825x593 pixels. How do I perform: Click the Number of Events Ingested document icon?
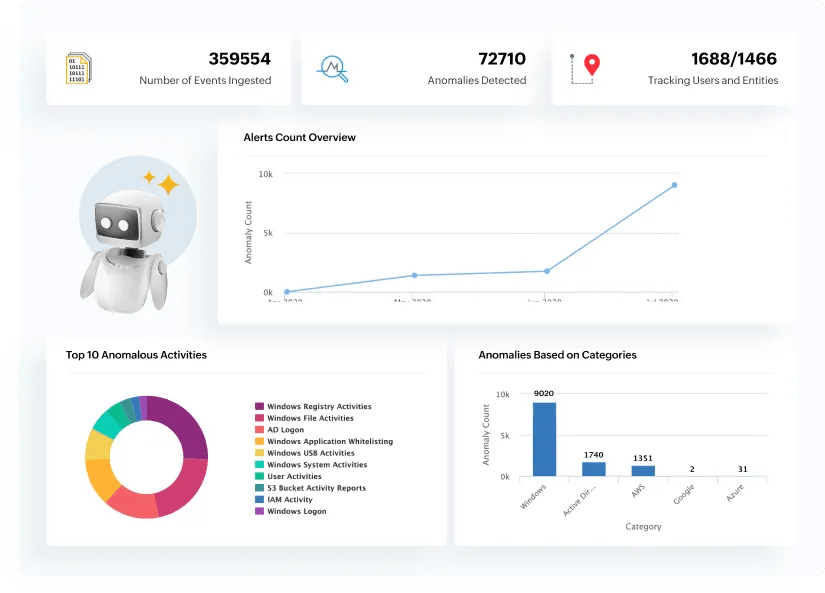coord(79,68)
